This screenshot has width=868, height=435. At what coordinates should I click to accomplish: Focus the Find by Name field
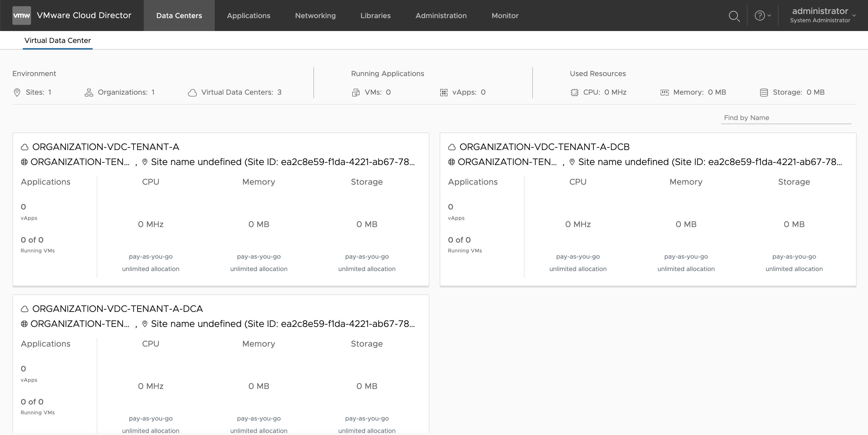(x=786, y=118)
